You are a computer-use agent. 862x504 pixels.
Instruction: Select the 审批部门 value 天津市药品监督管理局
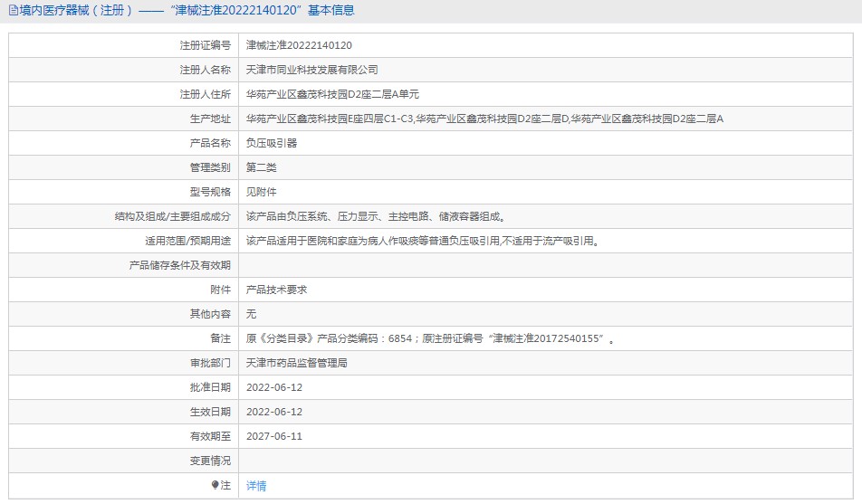coord(296,363)
